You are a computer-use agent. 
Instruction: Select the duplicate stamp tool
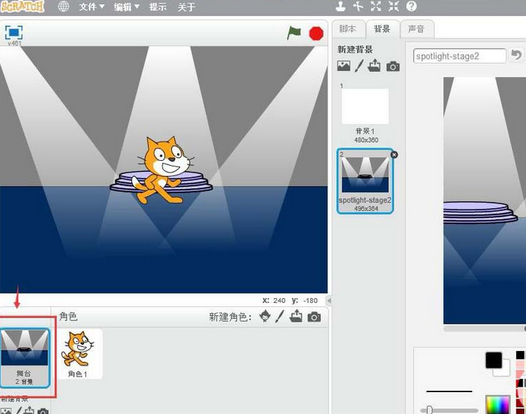click(340, 6)
